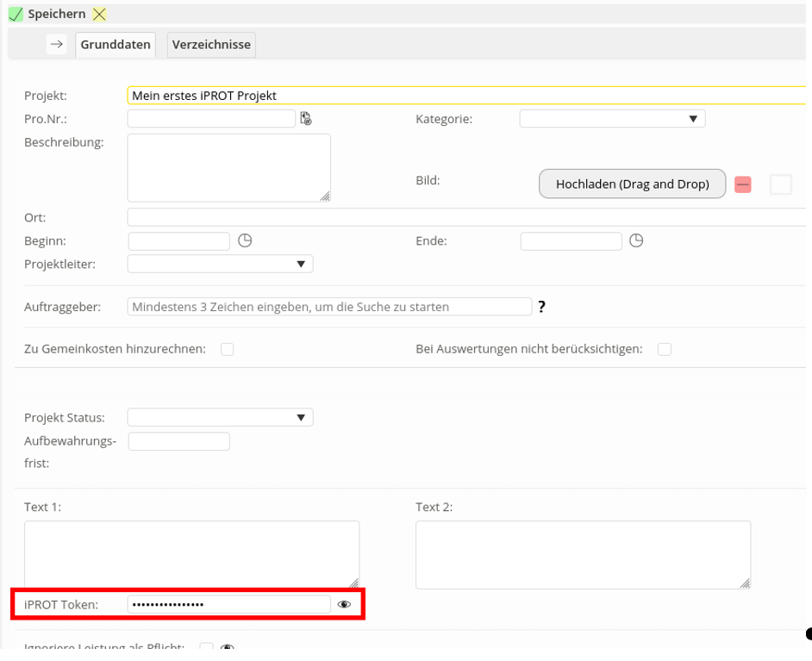Click the yellow X cancel icon
Image resolution: width=812 pixels, height=661 pixels.
tap(100, 15)
